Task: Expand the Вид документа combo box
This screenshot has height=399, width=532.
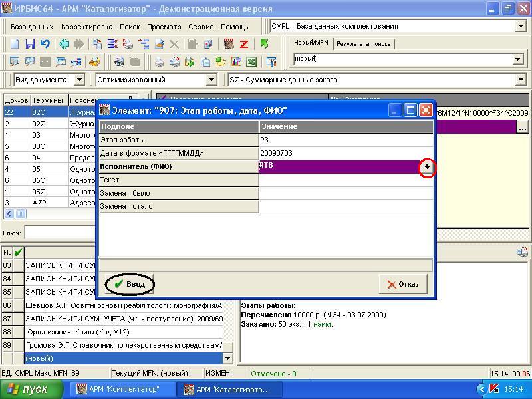Action: 79,80
